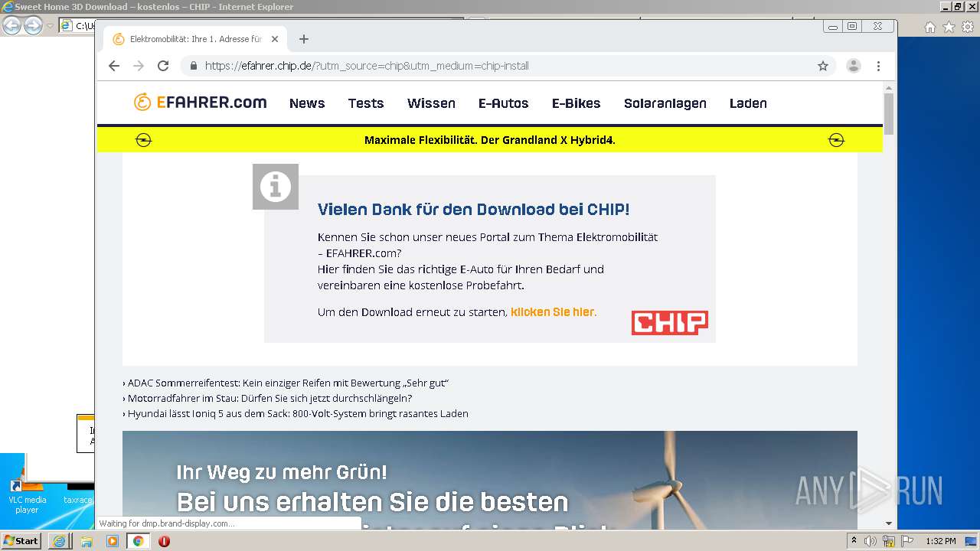Click the Chrome vertical scrollbar thumb
Viewport: 980px width, 551px height.
pyautogui.click(x=889, y=113)
